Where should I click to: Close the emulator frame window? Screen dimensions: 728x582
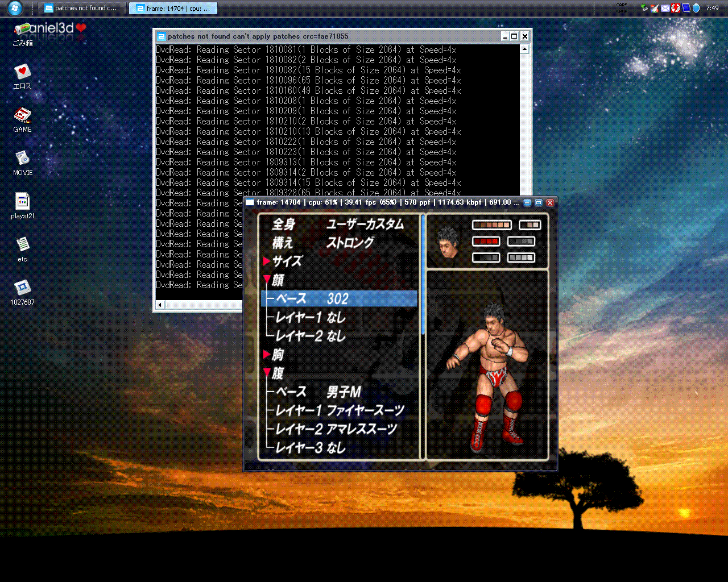pyautogui.click(x=550, y=202)
